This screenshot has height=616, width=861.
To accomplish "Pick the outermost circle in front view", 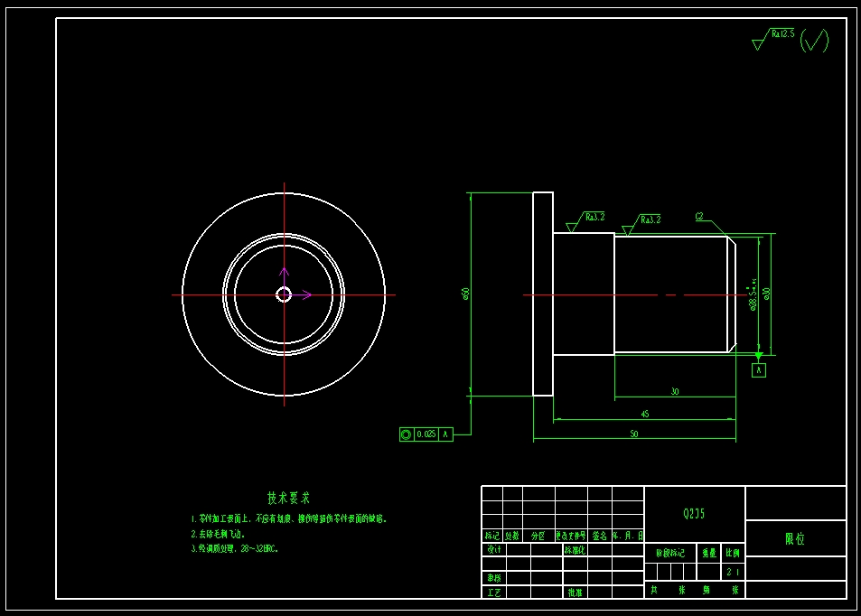I will 284,294.
